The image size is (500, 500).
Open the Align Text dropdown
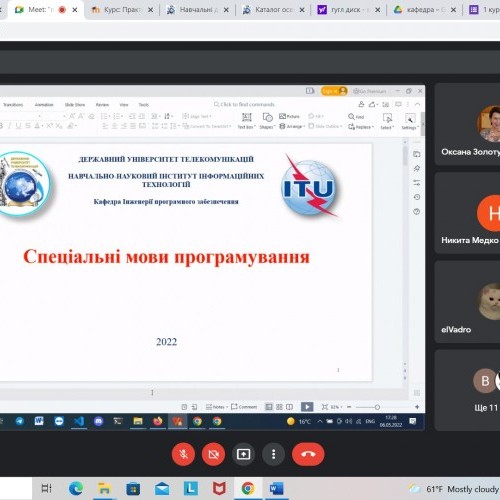pos(197,116)
